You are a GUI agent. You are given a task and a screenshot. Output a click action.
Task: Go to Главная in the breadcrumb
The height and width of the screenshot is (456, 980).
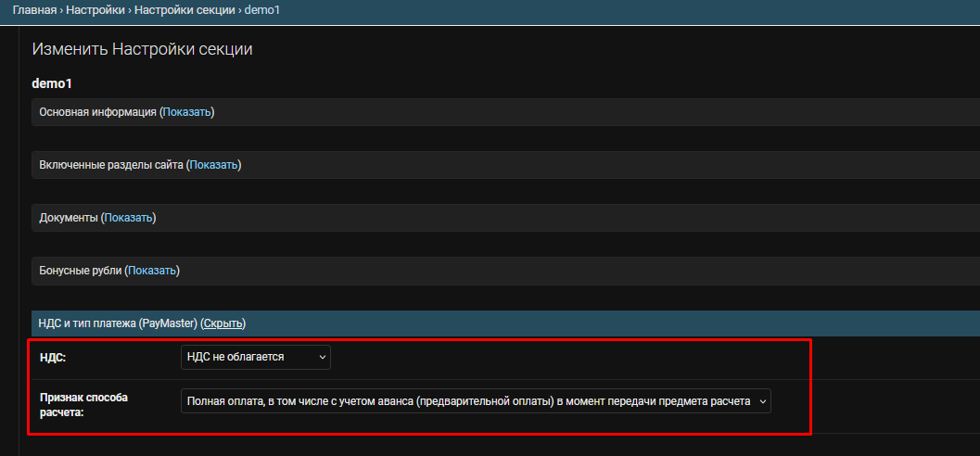point(35,10)
